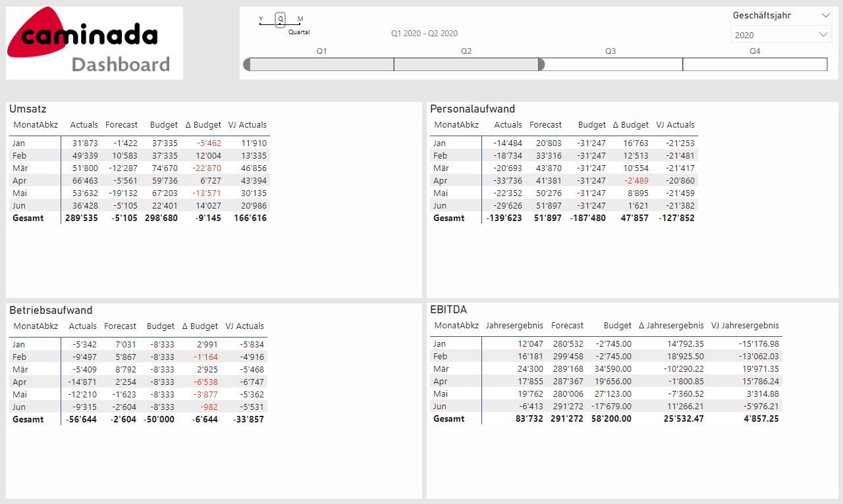Click the Δ Budget header in Personalaufwand
Viewport: 843px width, 504px height.
630,125
